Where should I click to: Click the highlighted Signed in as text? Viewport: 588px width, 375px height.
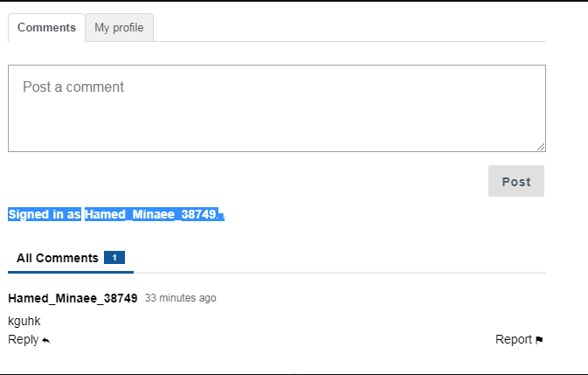(x=45, y=214)
